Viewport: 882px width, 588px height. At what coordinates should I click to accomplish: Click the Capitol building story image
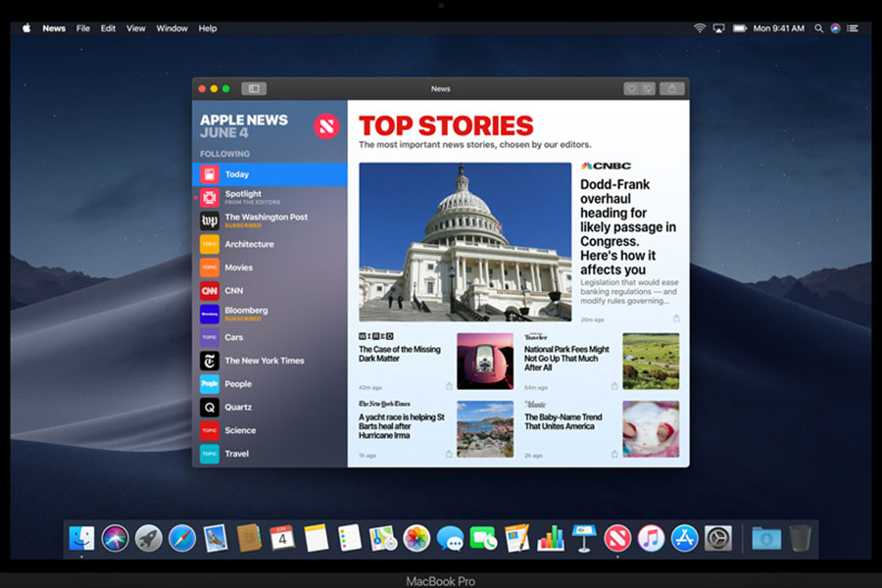click(x=465, y=242)
